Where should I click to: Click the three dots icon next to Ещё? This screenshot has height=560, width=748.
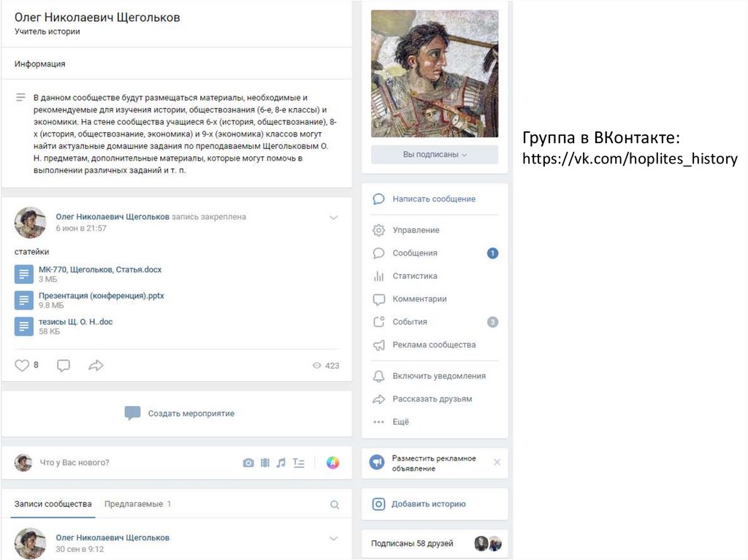(x=379, y=422)
